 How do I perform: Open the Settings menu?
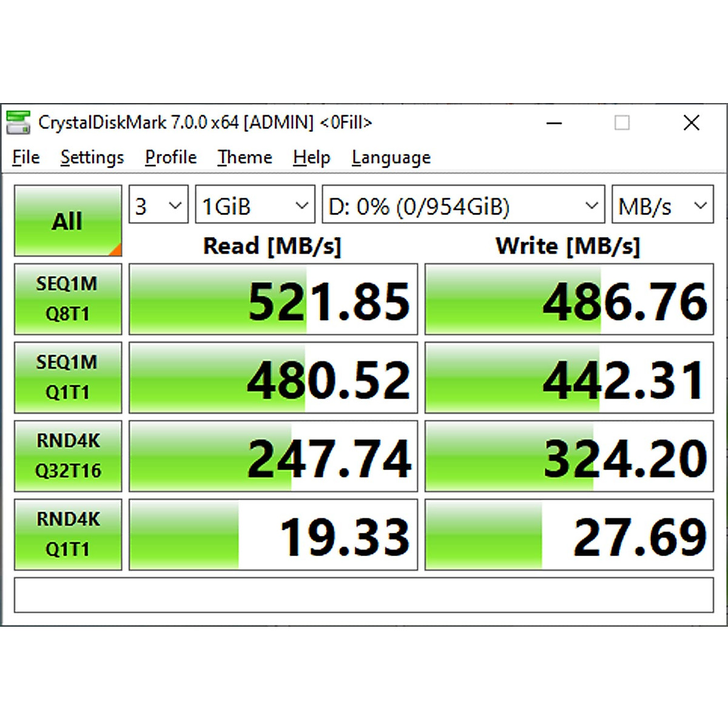[x=92, y=158]
